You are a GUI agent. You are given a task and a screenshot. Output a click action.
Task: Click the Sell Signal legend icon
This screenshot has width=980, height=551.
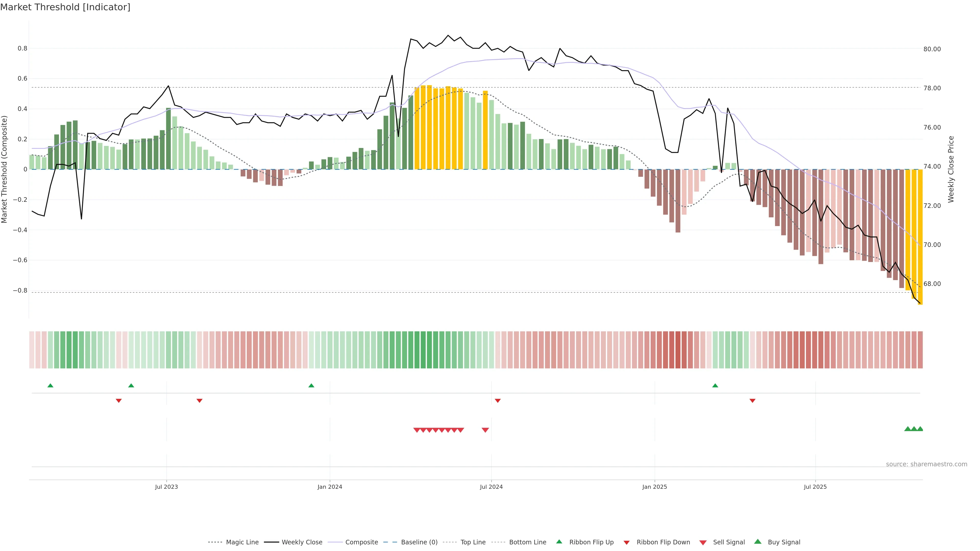click(x=703, y=543)
